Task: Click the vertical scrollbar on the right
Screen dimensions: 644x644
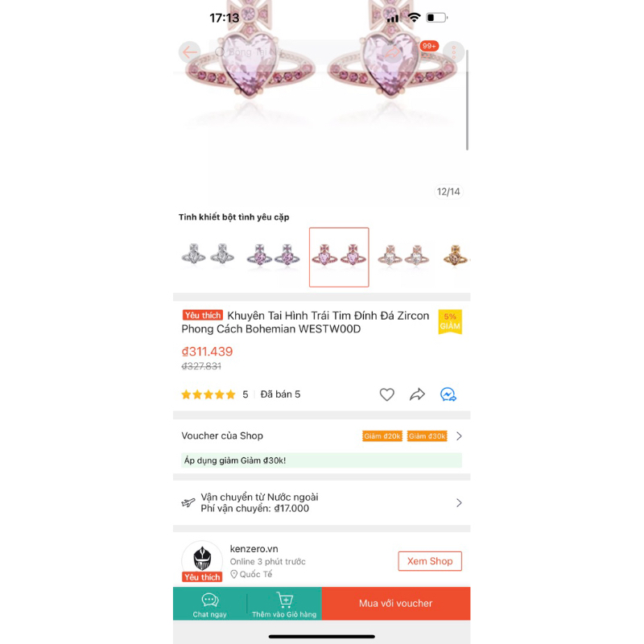Action: coord(468,99)
